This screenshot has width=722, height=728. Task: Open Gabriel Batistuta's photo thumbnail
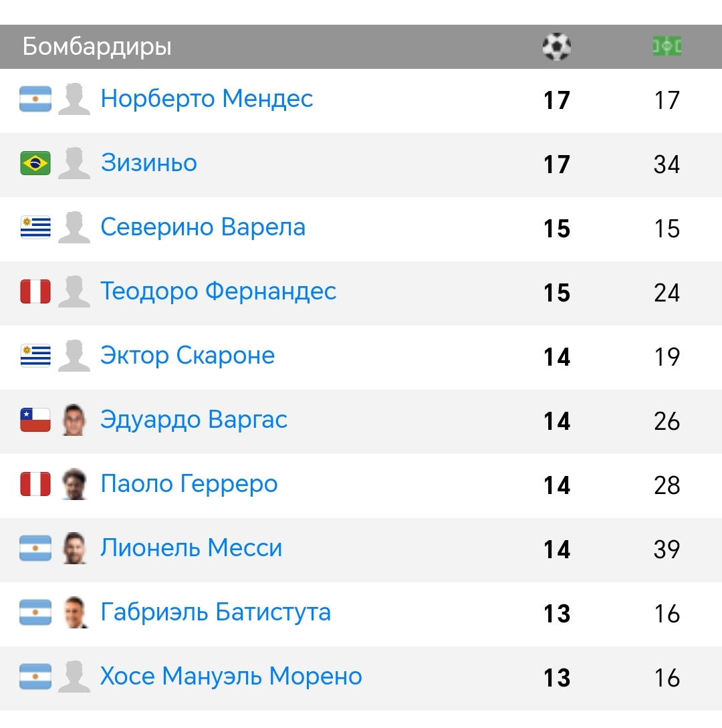[74, 612]
